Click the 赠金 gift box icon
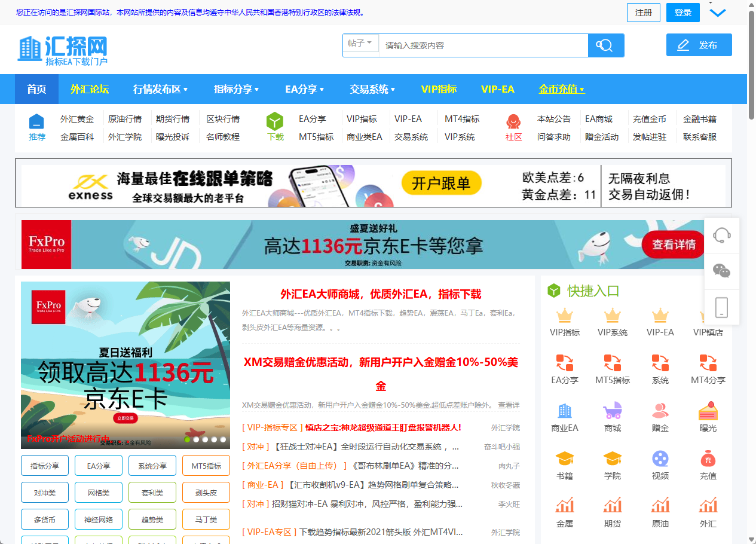The image size is (756, 544). tap(660, 411)
